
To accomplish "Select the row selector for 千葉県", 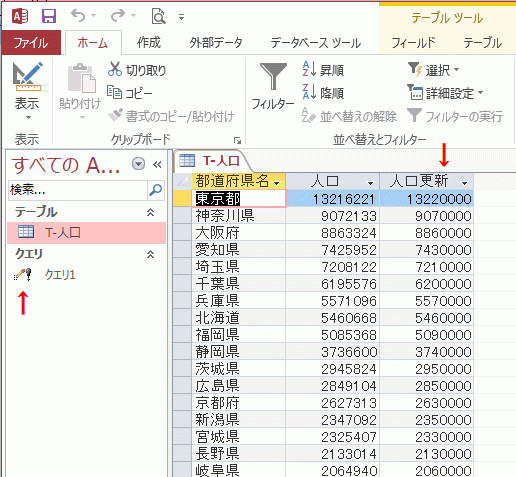I will click(182, 284).
